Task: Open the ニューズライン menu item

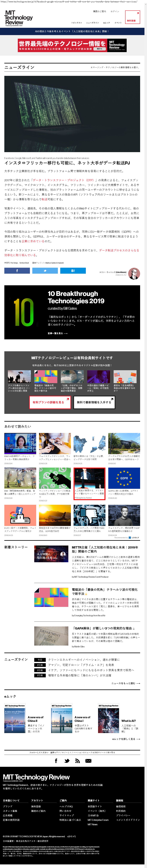Action: click(93, 23)
